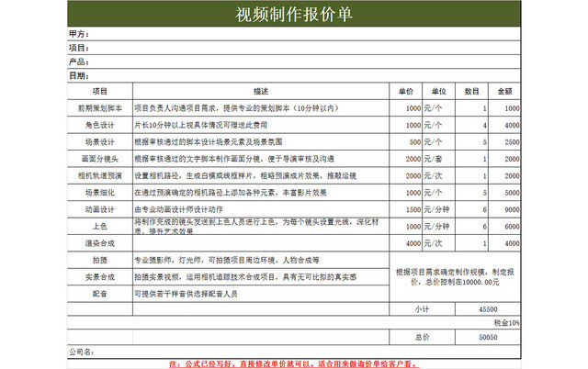Select the 实景合成 item cell
The height and width of the screenshot is (369, 588).
pyautogui.click(x=100, y=277)
